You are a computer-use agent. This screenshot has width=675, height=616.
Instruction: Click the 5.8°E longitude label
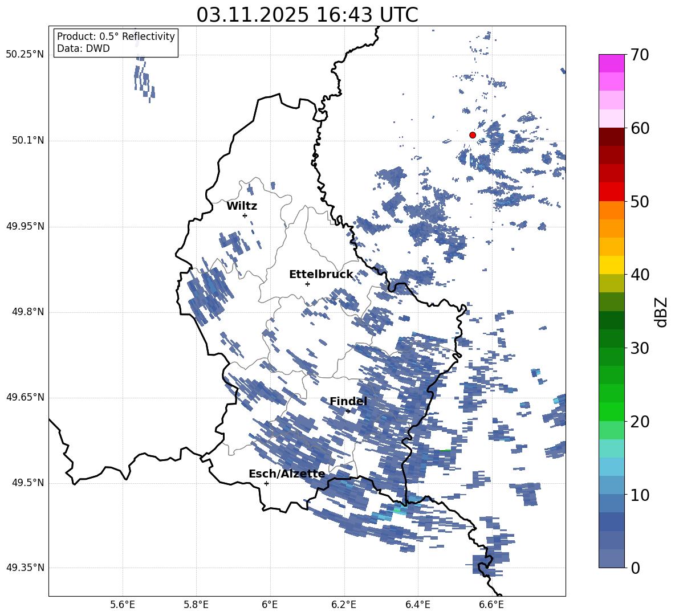pos(196,605)
